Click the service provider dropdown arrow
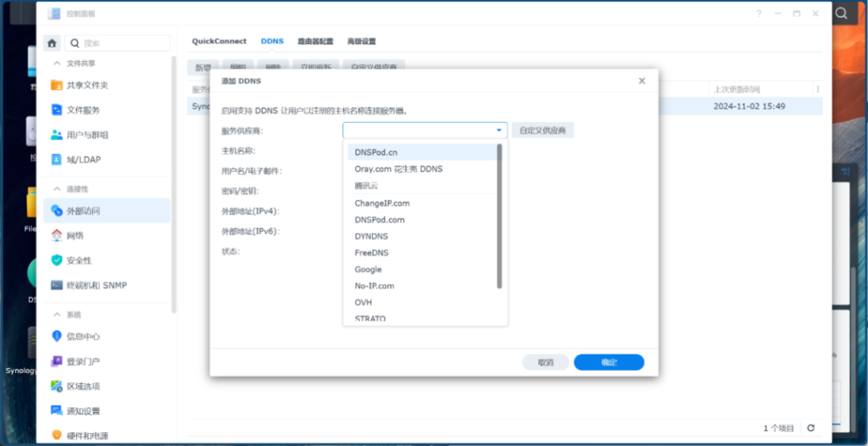The image size is (868, 446). click(x=498, y=131)
